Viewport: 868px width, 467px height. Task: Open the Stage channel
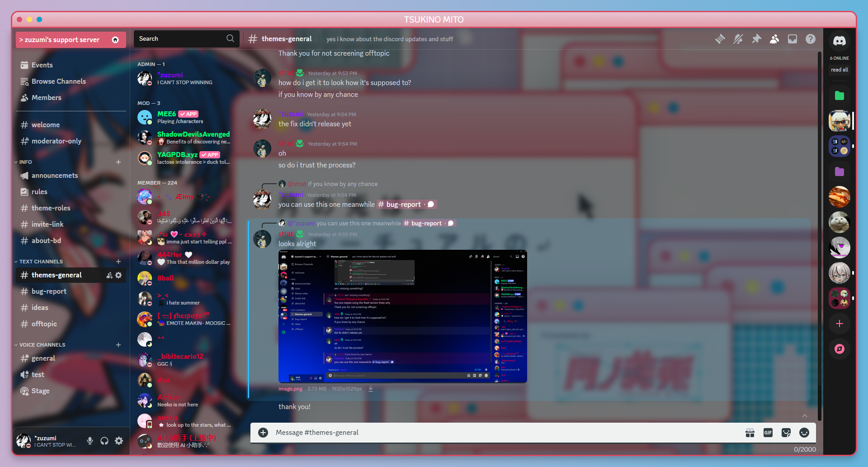pos(71,391)
